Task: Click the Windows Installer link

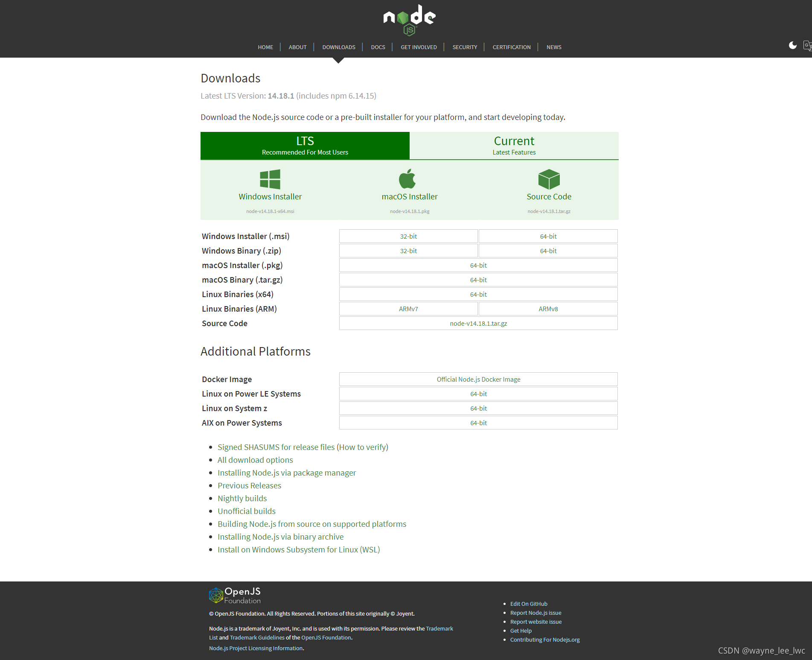Action: pyautogui.click(x=270, y=196)
